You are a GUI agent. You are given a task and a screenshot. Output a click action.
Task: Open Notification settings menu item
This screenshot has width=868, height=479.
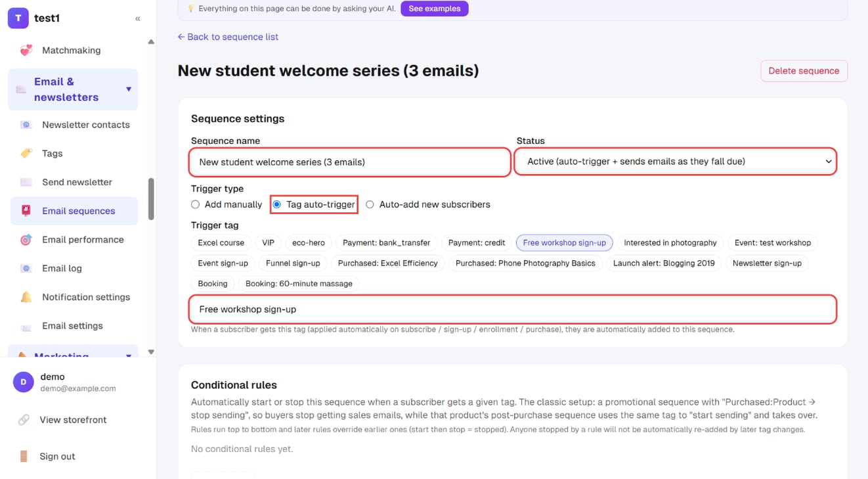[x=74, y=297]
